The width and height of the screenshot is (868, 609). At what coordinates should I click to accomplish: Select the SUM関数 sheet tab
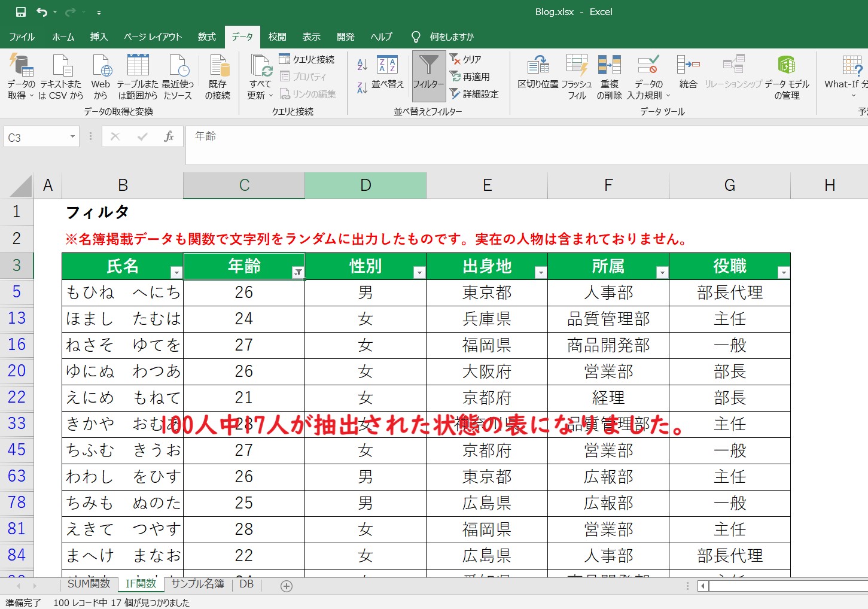89,584
